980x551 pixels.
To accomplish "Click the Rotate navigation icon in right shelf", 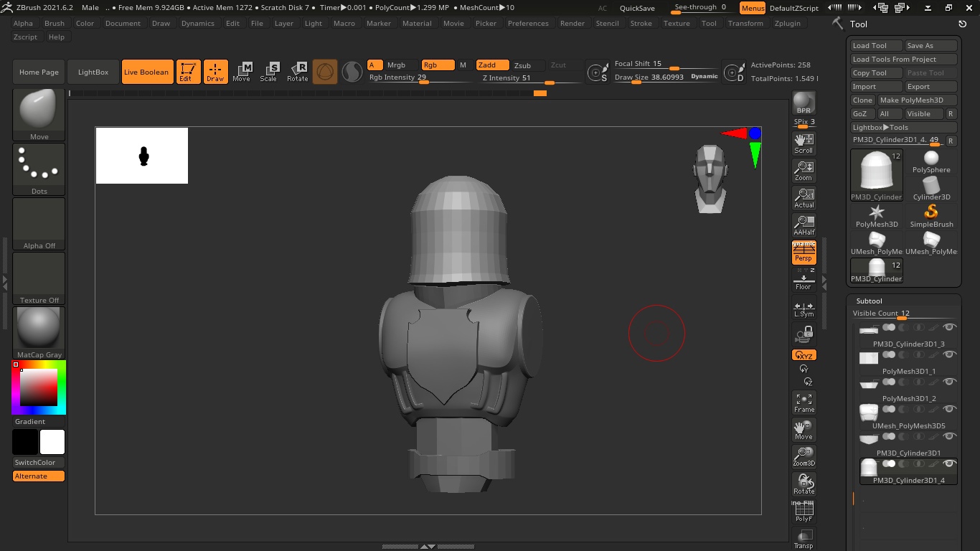I will (x=804, y=484).
